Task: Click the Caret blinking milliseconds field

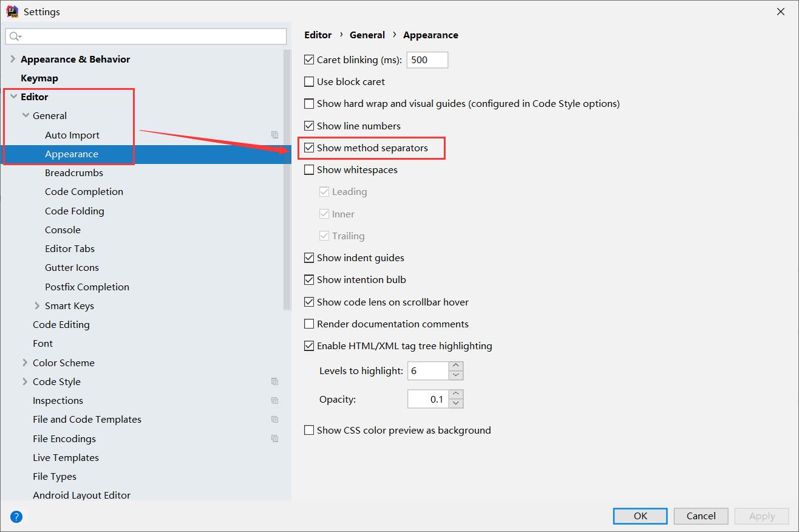Action: click(427, 60)
